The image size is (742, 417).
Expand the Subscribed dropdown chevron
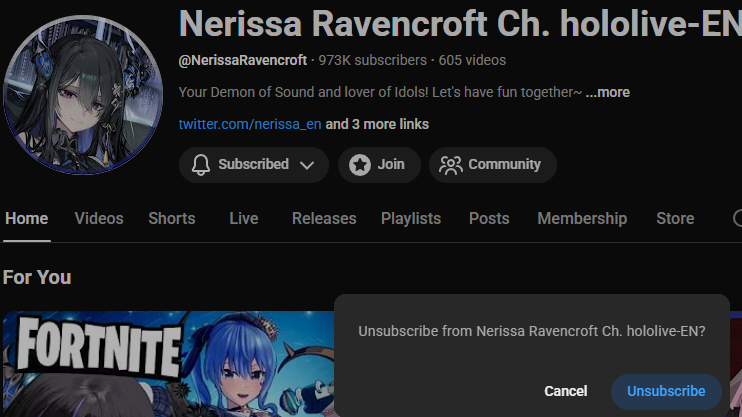click(x=307, y=165)
